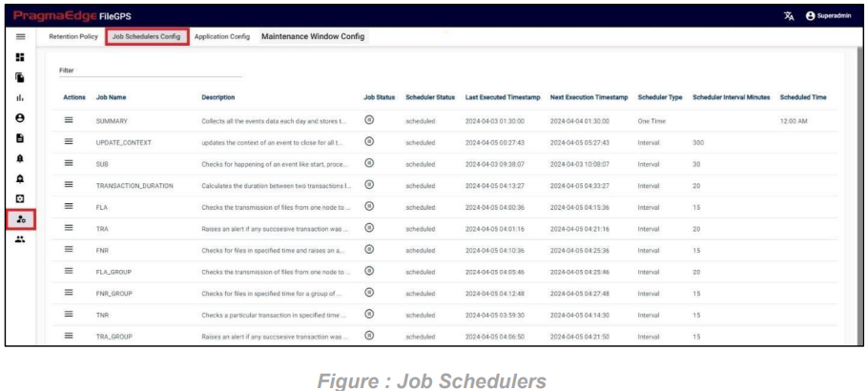Open the admin settings sidebar icon

click(21, 219)
